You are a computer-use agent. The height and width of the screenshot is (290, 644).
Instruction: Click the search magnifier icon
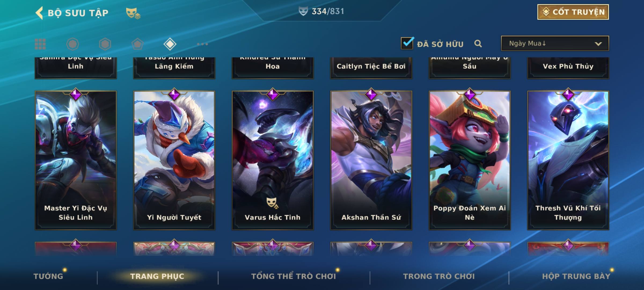(x=478, y=44)
